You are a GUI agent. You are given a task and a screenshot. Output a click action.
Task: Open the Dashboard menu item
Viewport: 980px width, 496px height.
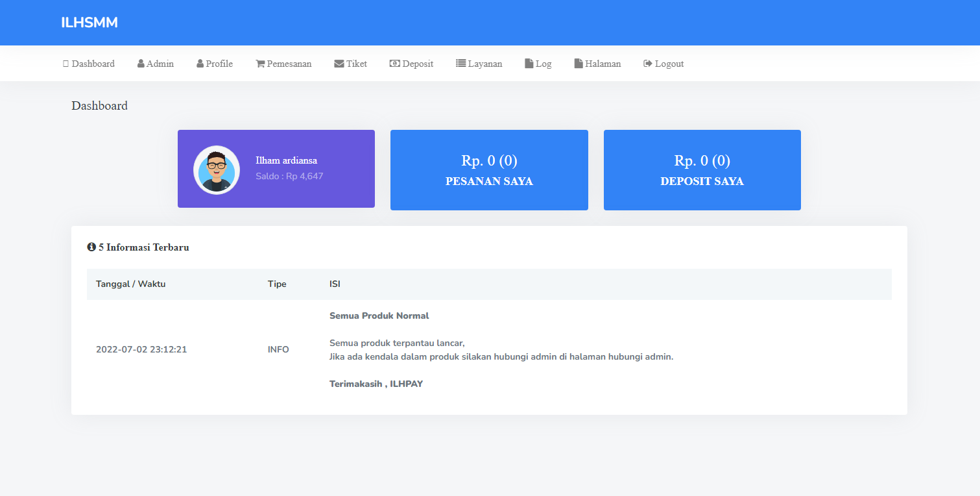click(89, 63)
